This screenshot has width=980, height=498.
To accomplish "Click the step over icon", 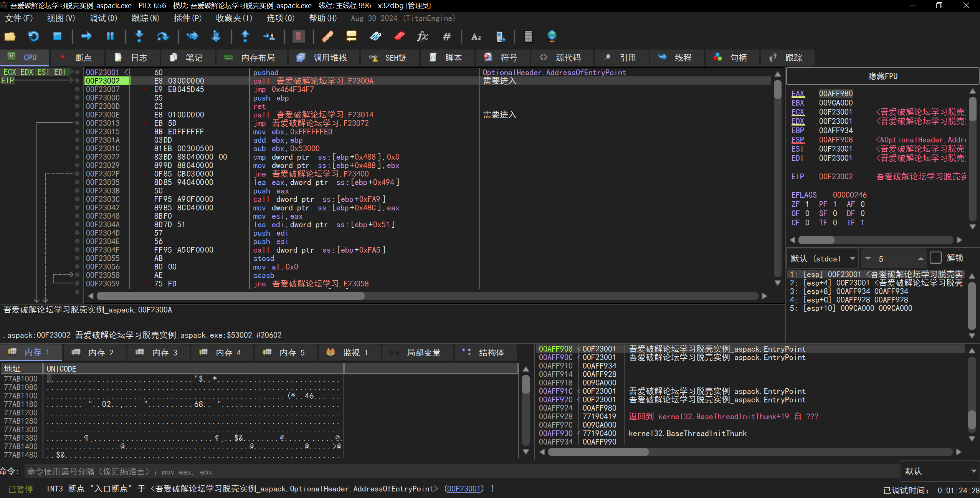I will click(x=163, y=36).
